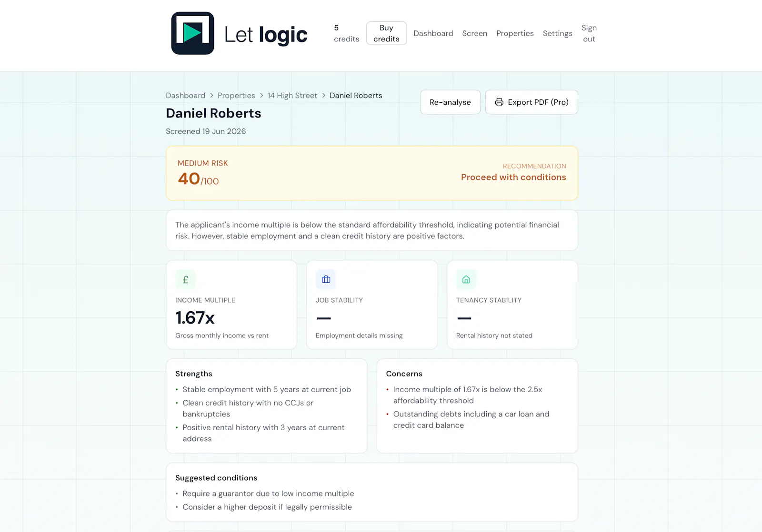762x532 pixels.
Task: Open the Dashboard nav item
Action: [x=433, y=33]
